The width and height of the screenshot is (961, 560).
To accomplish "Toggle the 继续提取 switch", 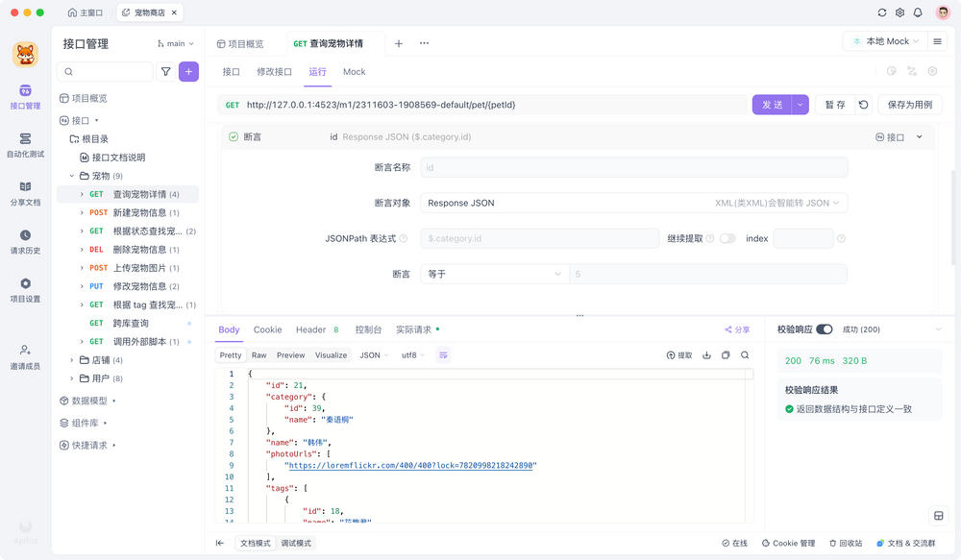I will click(727, 238).
